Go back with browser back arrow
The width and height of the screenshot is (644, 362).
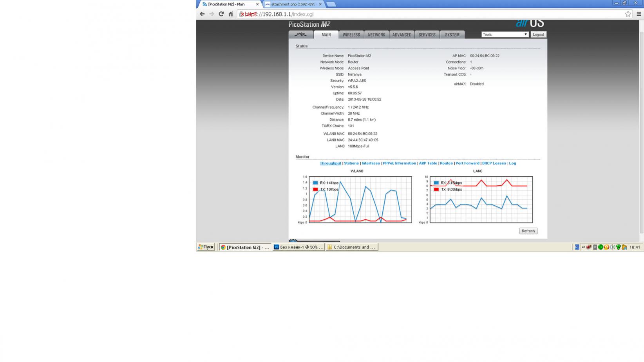point(202,14)
